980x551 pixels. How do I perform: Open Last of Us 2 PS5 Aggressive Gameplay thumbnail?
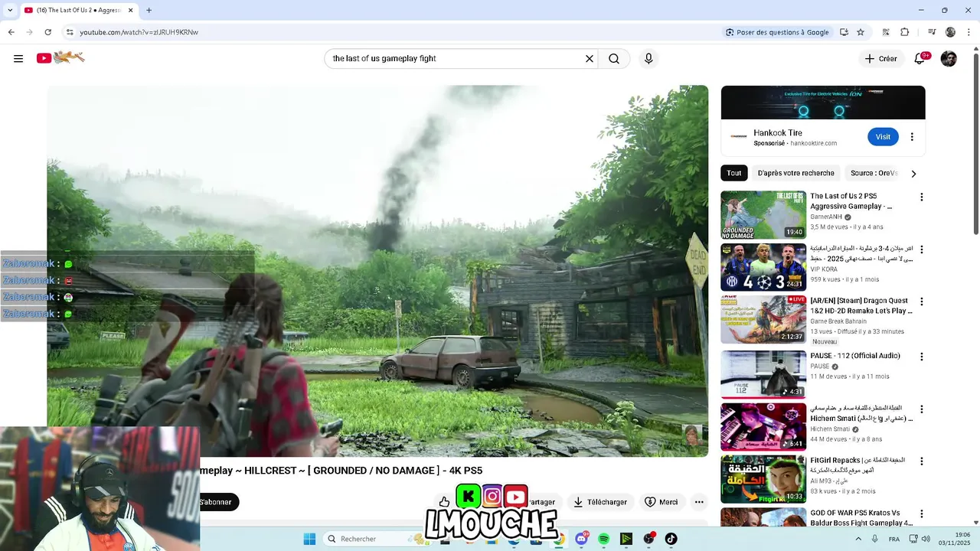tap(763, 215)
